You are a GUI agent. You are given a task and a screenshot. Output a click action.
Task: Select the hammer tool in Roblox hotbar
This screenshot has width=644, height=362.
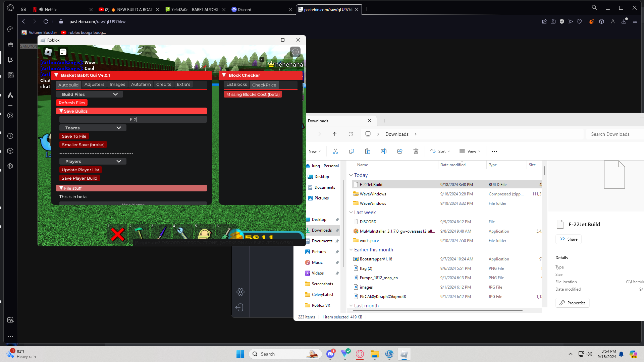139,233
